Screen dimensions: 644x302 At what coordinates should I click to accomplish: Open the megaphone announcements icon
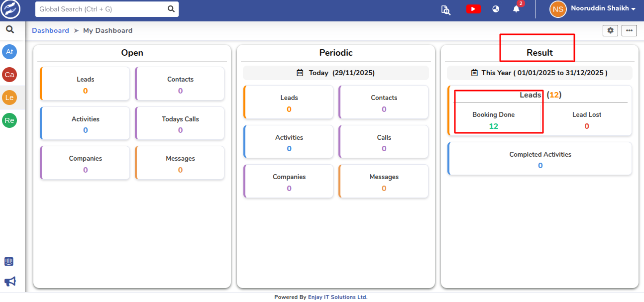[10, 282]
